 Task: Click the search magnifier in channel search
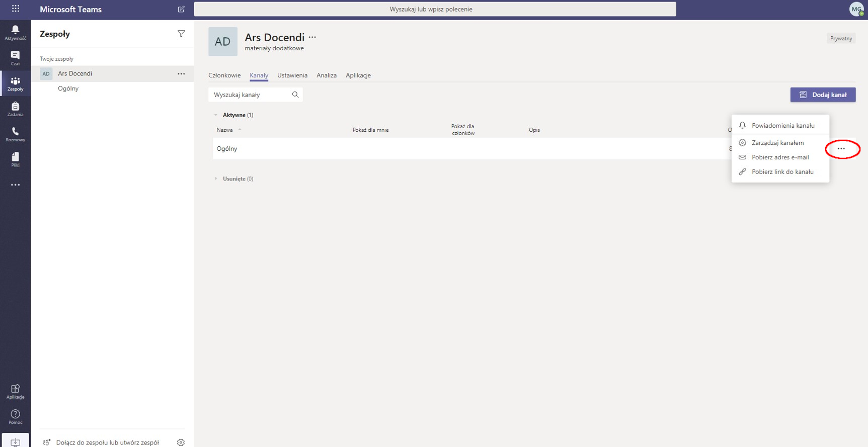(295, 95)
